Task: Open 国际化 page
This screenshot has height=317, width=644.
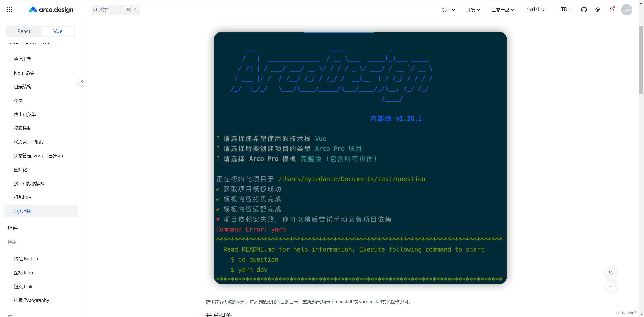Action: (x=41, y=170)
